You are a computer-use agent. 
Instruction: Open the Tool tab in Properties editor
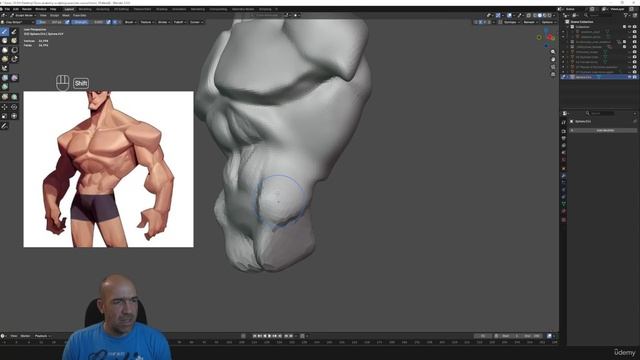click(564, 122)
